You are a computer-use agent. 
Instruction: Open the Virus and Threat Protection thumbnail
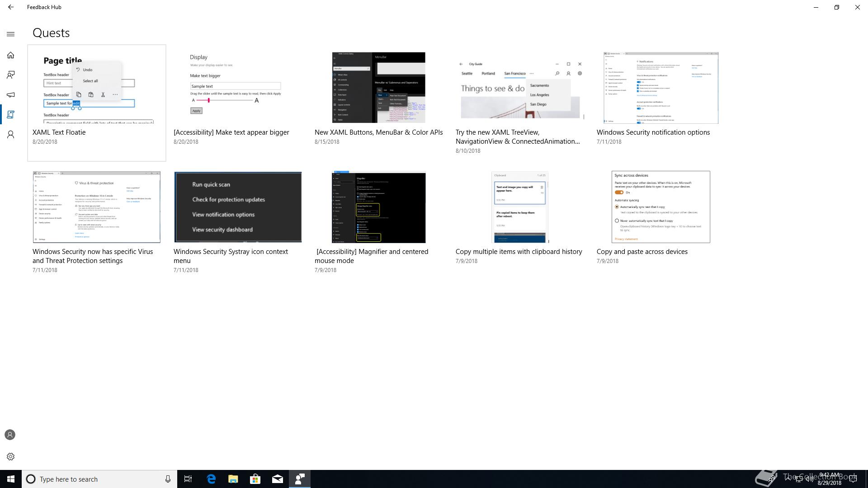97,207
